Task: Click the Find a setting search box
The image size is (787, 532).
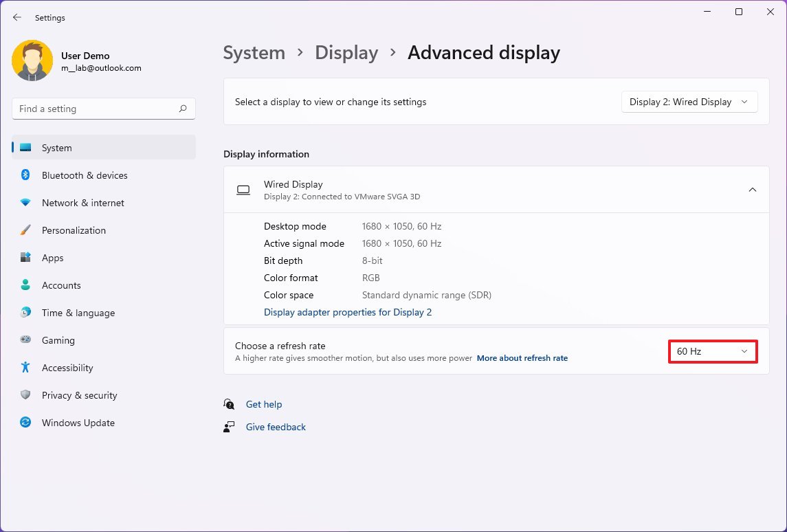Action: click(96, 109)
